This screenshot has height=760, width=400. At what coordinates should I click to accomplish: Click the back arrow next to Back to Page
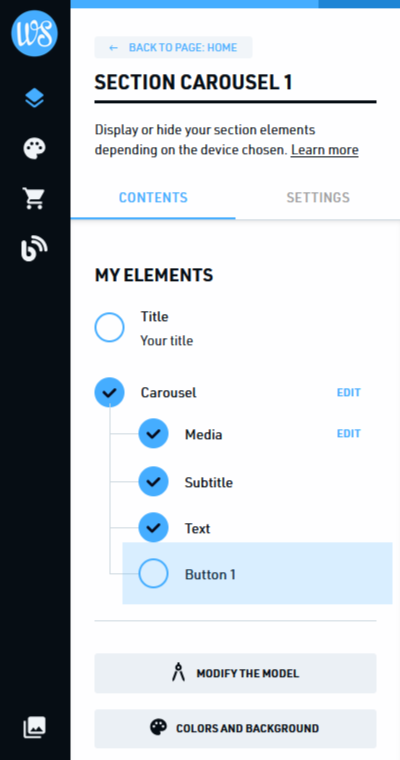113,48
